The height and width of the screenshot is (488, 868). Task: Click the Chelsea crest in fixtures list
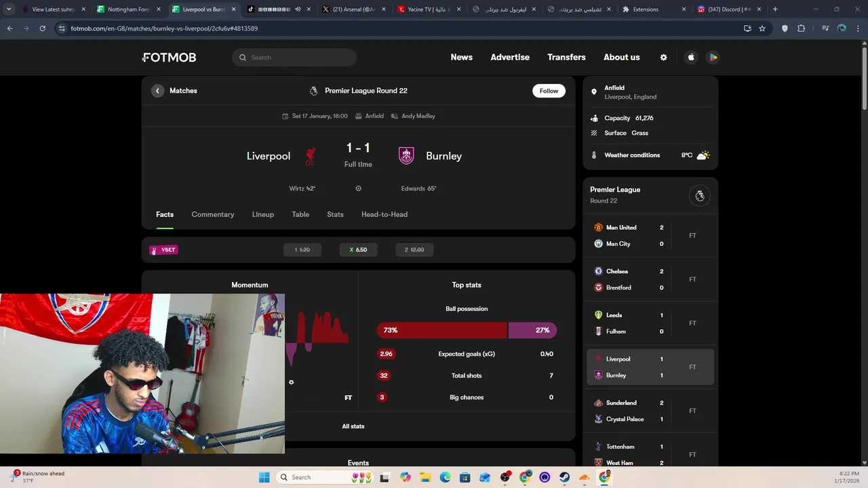click(x=598, y=271)
